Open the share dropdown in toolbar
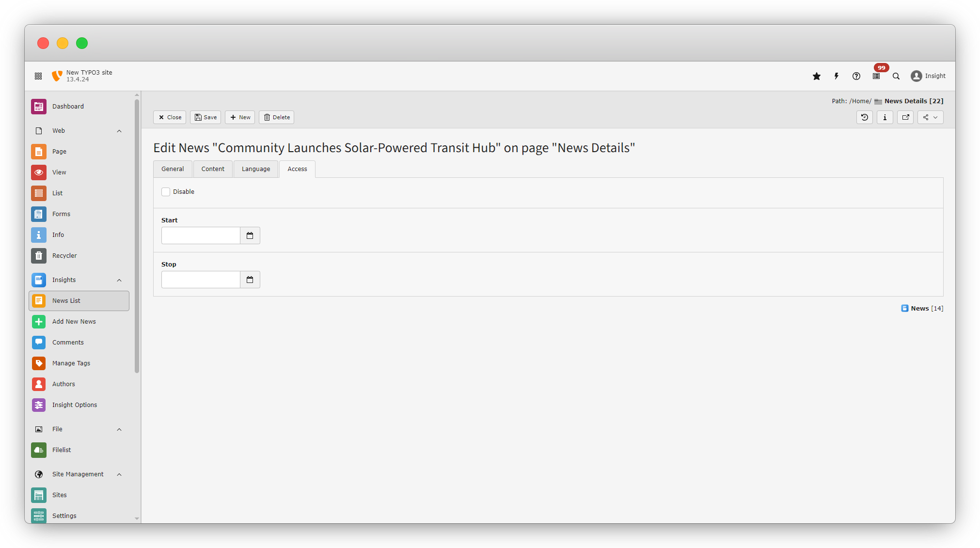980x548 pixels. 930,117
